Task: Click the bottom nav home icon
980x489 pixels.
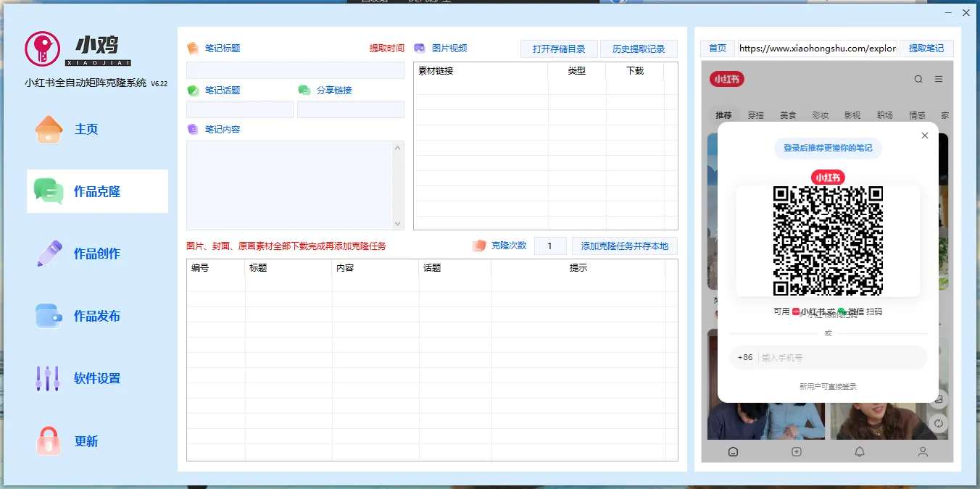Action: 733,451
